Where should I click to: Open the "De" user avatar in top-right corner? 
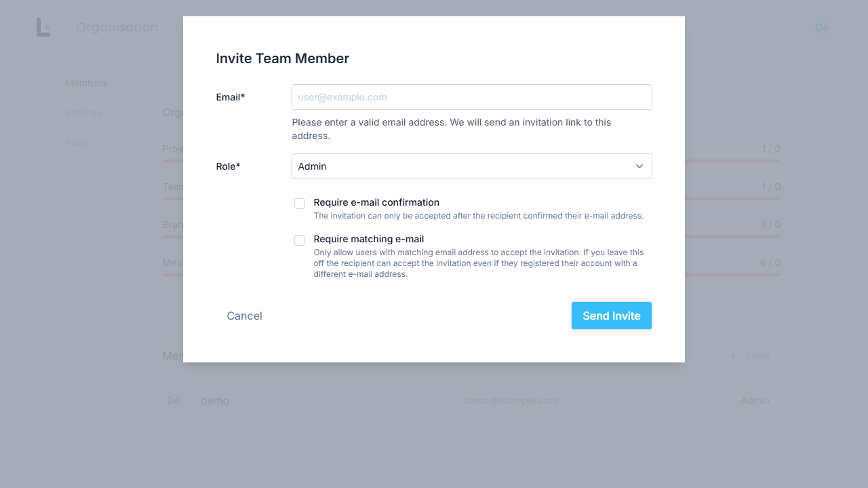point(822,27)
